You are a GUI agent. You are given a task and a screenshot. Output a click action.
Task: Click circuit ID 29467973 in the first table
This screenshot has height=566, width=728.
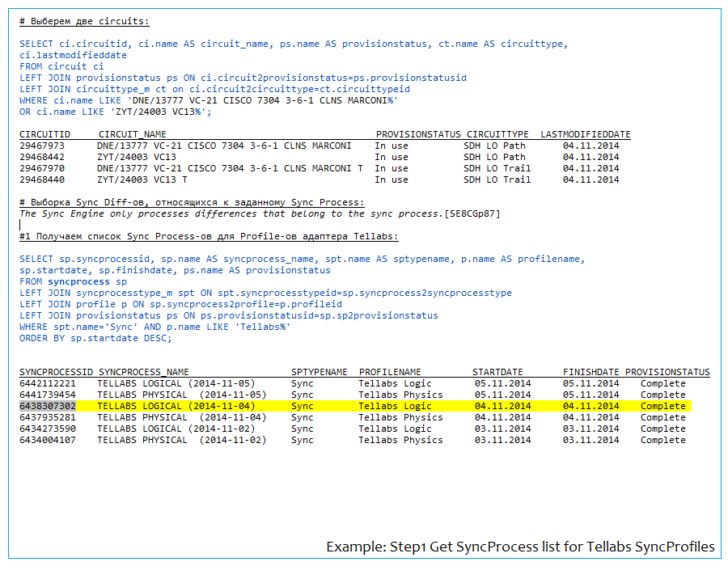(x=42, y=146)
